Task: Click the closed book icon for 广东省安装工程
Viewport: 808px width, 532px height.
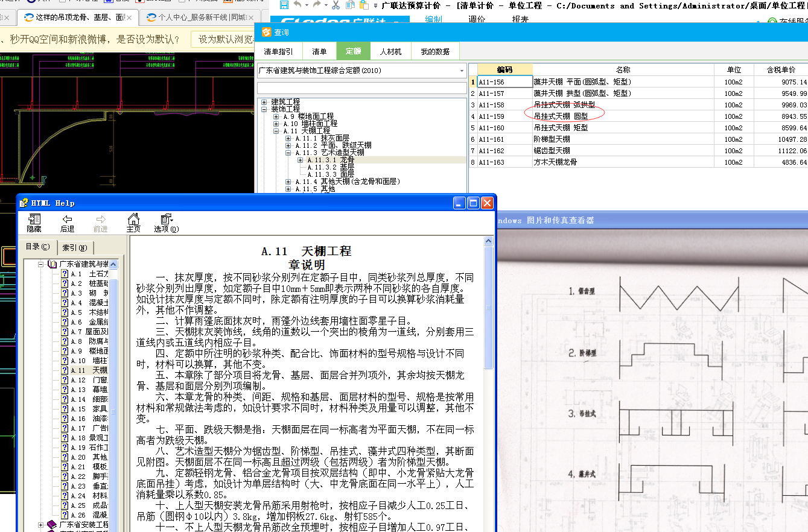Action: 52,525
